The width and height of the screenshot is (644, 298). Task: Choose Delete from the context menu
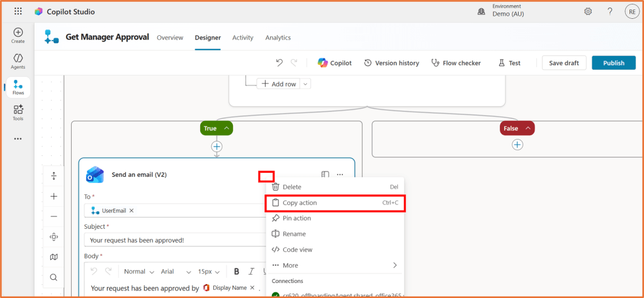click(335, 187)
